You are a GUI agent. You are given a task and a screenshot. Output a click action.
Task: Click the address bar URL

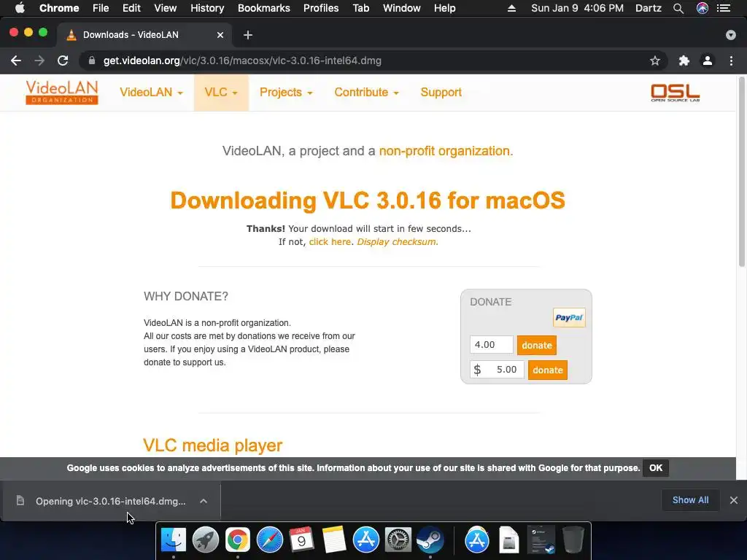coord(242,61)
